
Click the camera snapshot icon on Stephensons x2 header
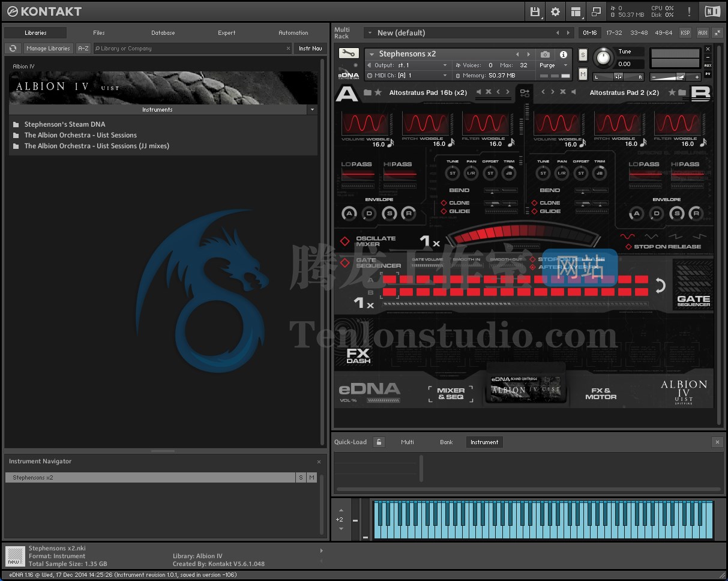click(x=545, y=54)
